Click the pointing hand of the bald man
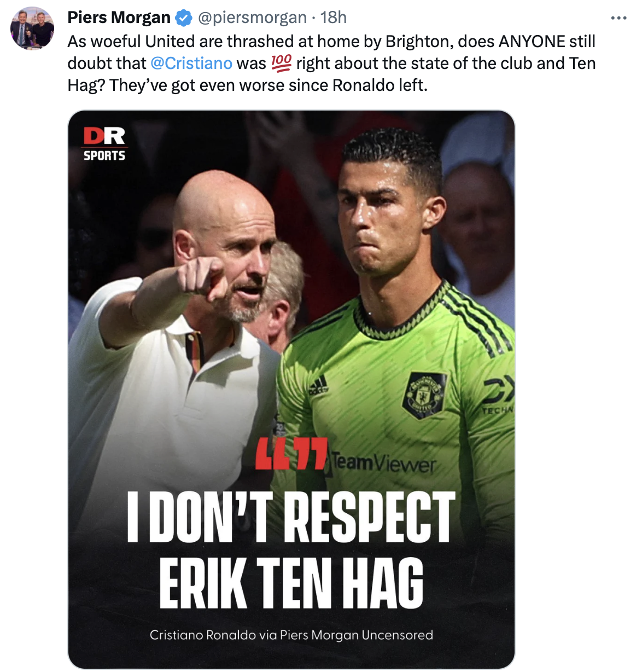 pyautogui.click(x=203, y=277)
